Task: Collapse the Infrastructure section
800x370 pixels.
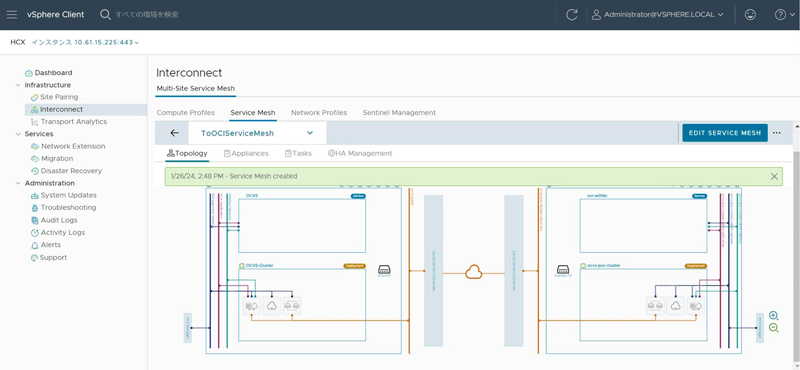Action: click(x=18, y=85)
